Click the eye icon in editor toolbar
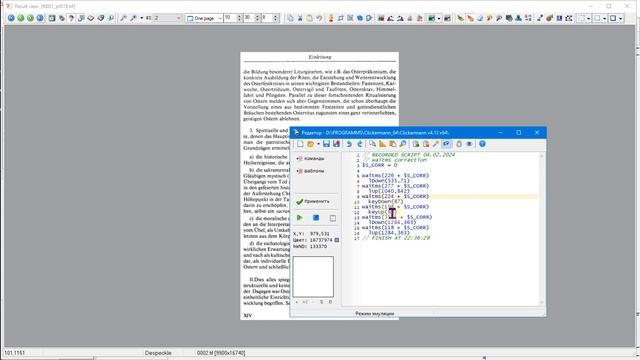Screen dimensions: 640x360 469,144
